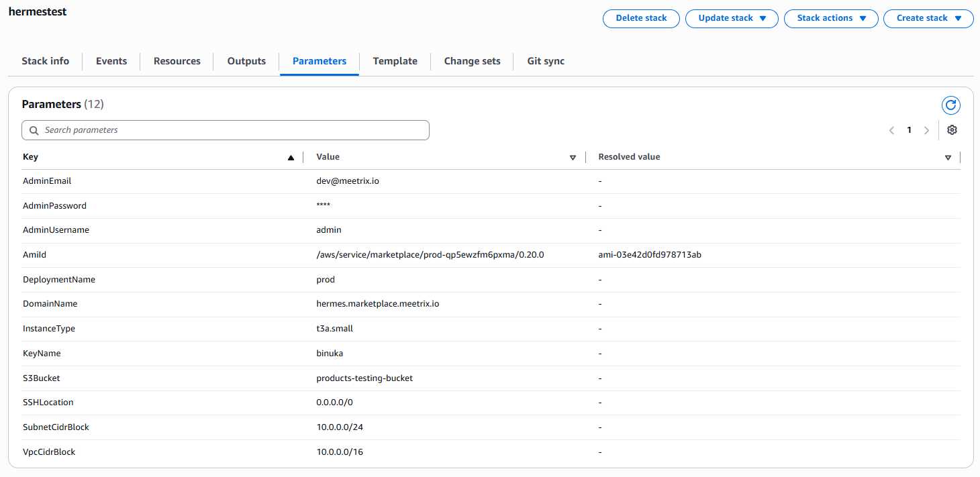Sort by Key ascending arrow
Screen dimensions: 980x477
click(291, 158)
